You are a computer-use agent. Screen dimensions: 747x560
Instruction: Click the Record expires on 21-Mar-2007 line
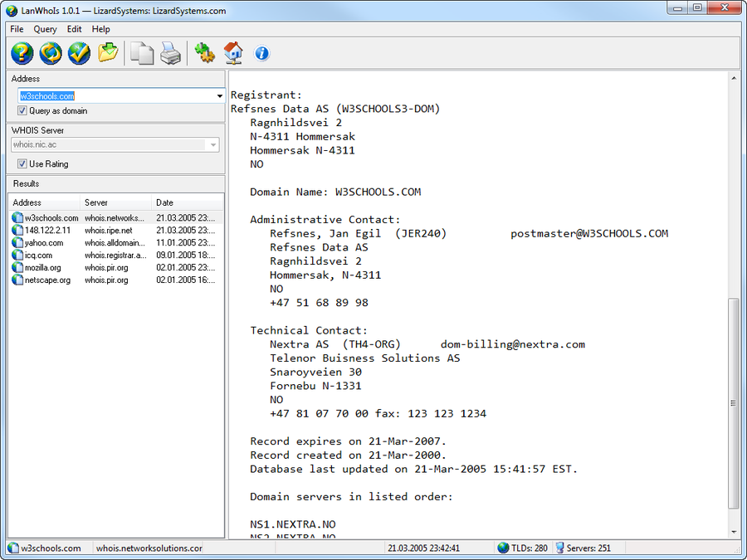pyautogui.click(x=349, y=441)
